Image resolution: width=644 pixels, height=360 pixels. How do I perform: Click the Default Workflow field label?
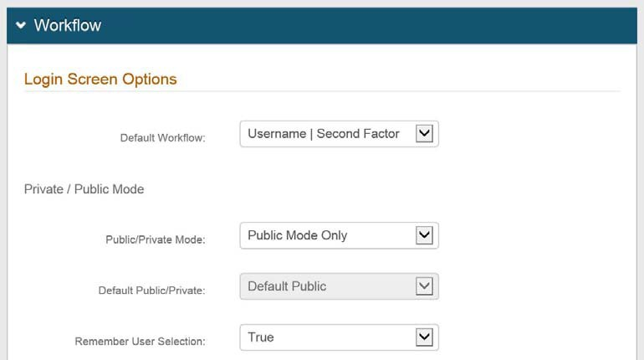pyautogui.click(x=162, y=137)
